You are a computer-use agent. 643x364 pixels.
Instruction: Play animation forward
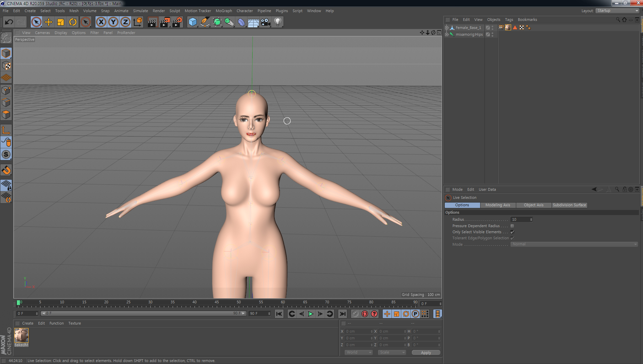pyautogui.click(x=311, y=314)
